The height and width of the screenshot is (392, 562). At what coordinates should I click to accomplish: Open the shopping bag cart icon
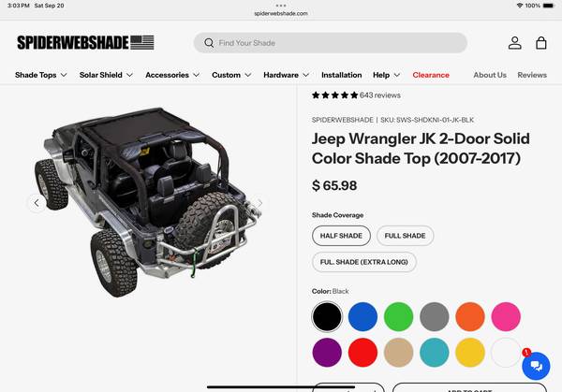(x=540, y=43)
